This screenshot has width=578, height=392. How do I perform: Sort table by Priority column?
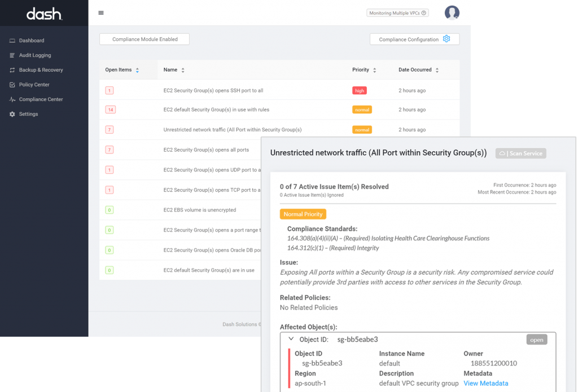(x=375, y=70)
